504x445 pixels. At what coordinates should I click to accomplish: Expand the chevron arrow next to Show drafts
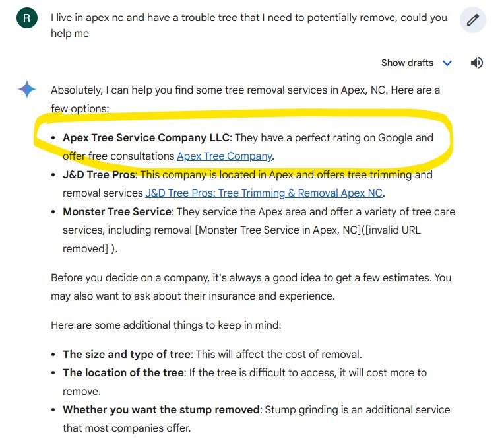(x=447, y=63)
